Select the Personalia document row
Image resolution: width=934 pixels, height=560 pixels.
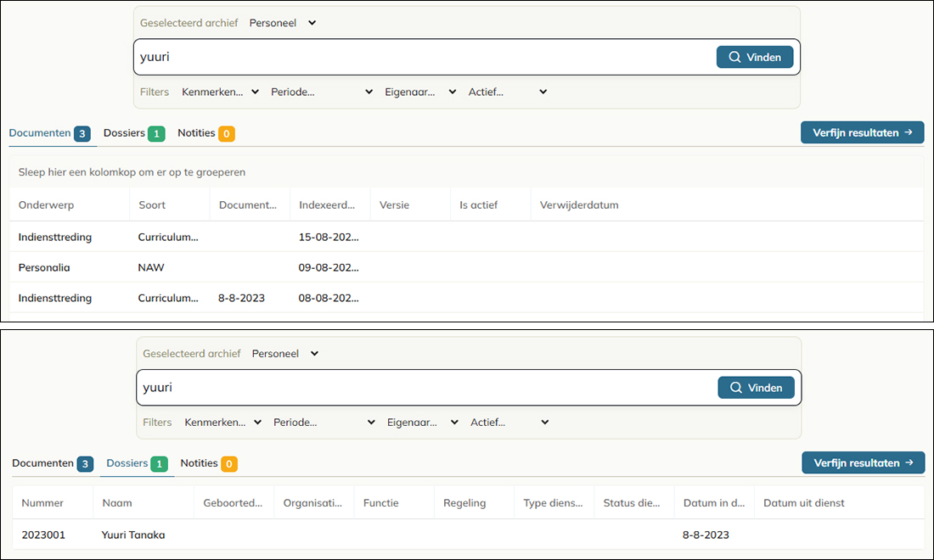466,267
